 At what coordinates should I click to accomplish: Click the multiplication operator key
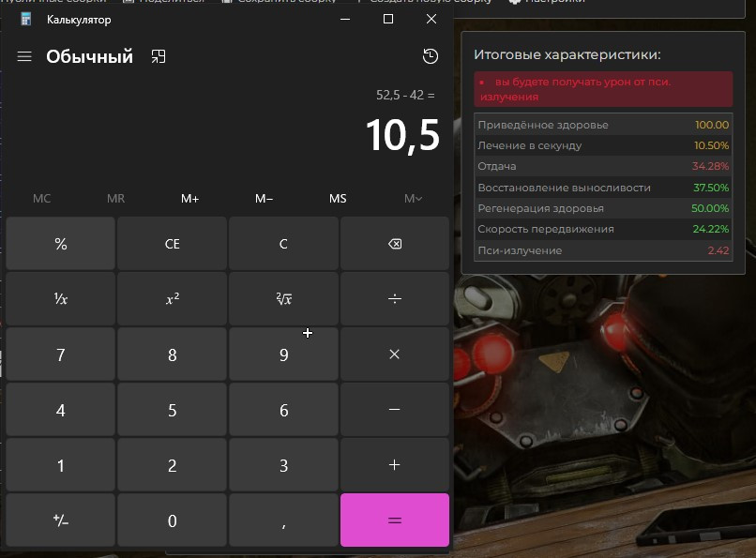[x=394, y=354]
